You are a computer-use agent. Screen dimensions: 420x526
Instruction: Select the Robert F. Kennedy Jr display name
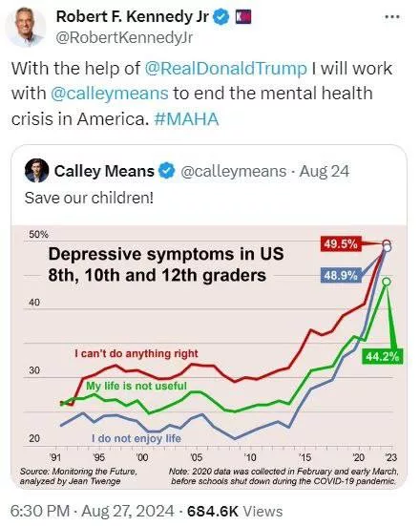133,16
